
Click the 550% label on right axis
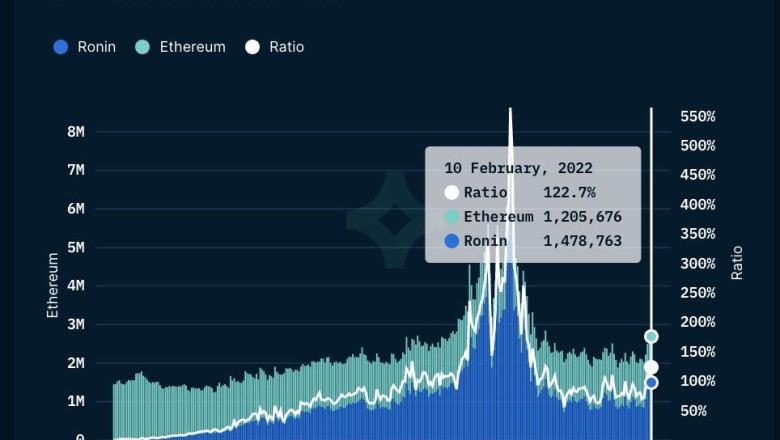pos(697,117)
